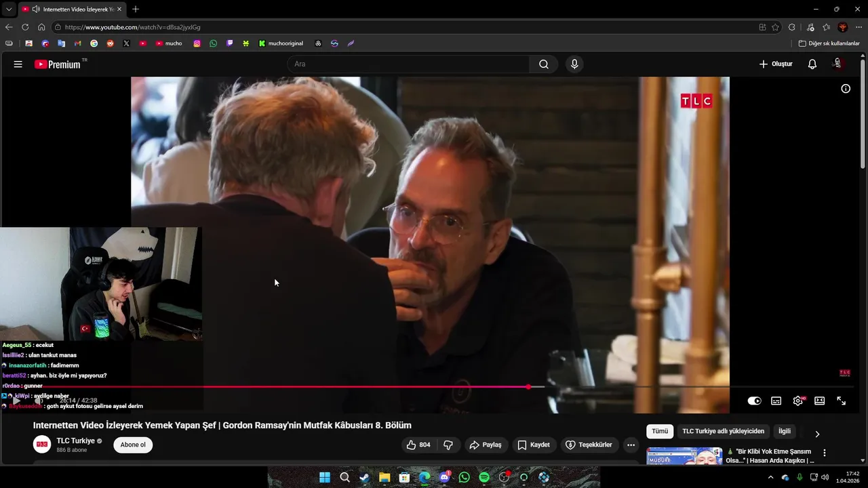
Task: Open more actions three-dot menu below video
Action: [x=631, y=445]
